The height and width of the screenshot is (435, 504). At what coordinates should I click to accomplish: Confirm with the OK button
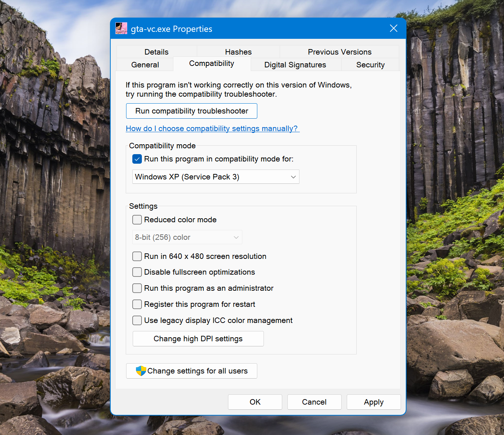255,402
